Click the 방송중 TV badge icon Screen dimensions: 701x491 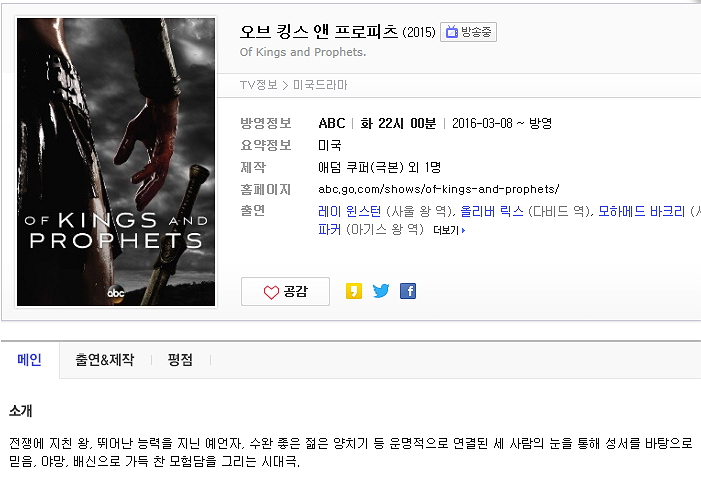[x=468, y=32]
